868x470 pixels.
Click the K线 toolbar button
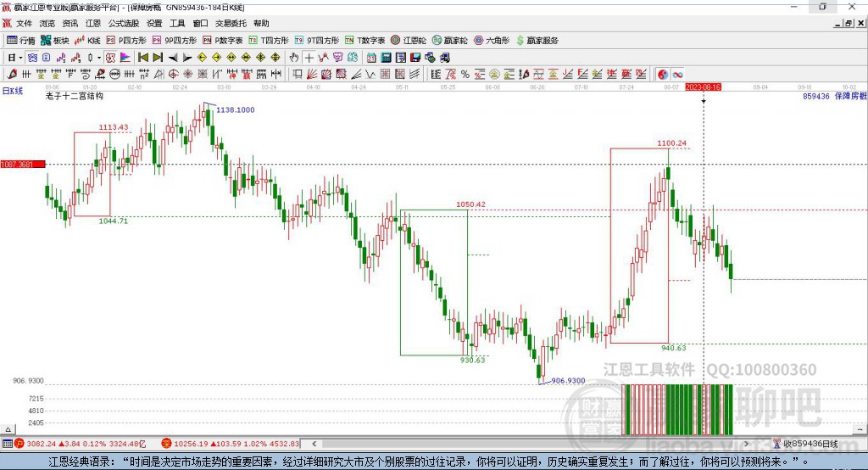pyautogui.click(x=87, y=41)
